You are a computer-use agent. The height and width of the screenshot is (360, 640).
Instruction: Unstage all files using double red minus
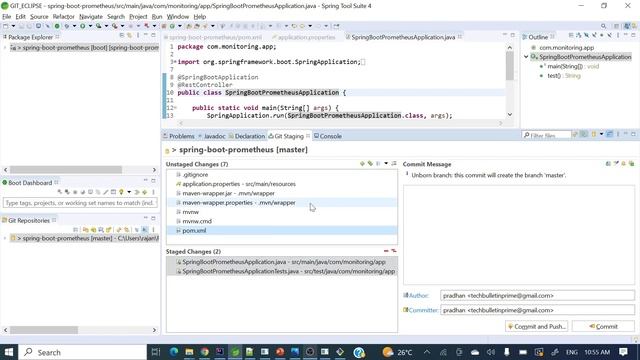393,251
